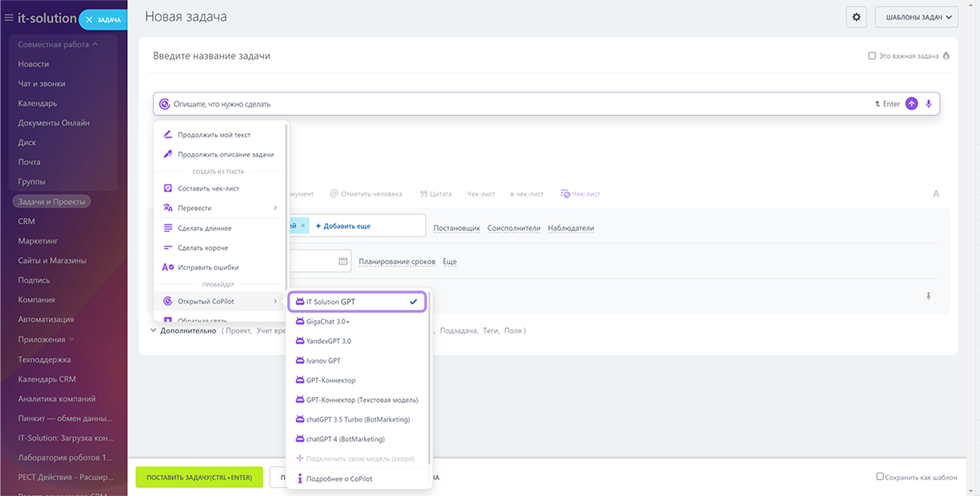The width and height of the screenshot is (980, 496).
Task: Click the pin icon on the right
Action: tap(928, 296)
